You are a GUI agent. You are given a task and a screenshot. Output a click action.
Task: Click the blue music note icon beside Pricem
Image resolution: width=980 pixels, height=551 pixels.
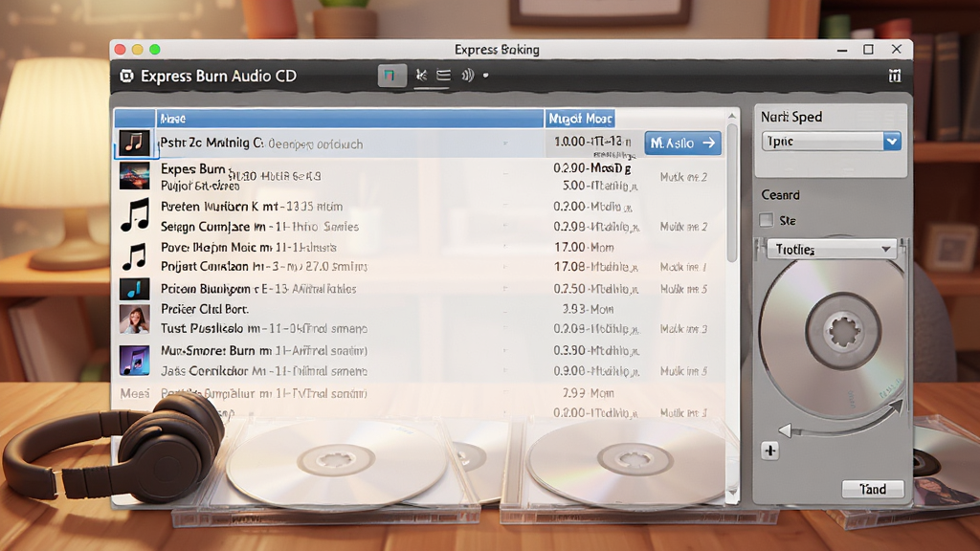[x=134, y=289]
